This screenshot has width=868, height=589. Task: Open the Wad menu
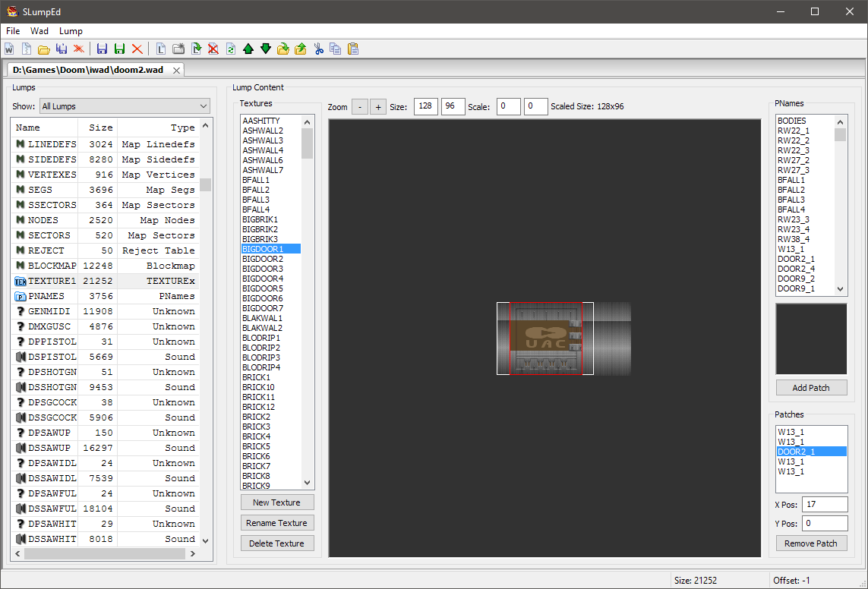(39, 31)
